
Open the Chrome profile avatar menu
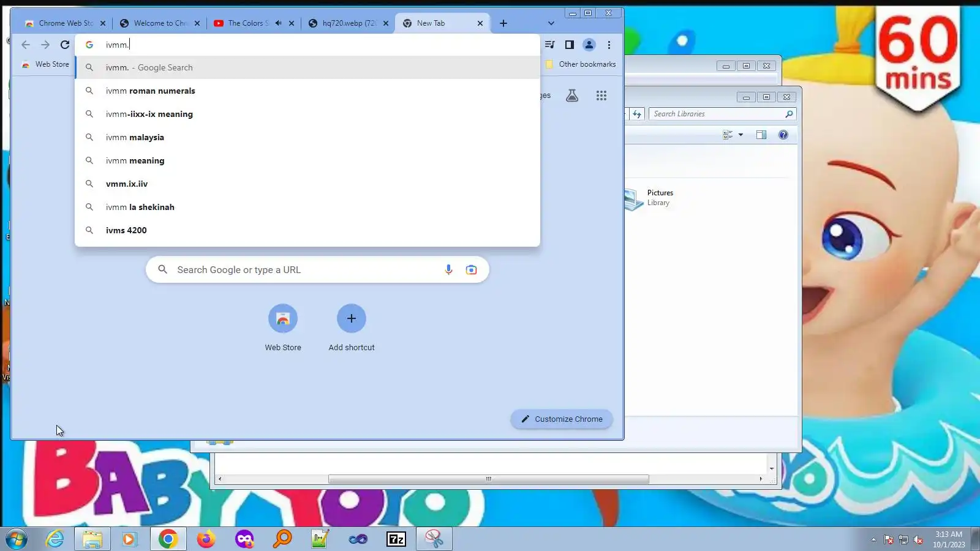(x=589, y=45)
